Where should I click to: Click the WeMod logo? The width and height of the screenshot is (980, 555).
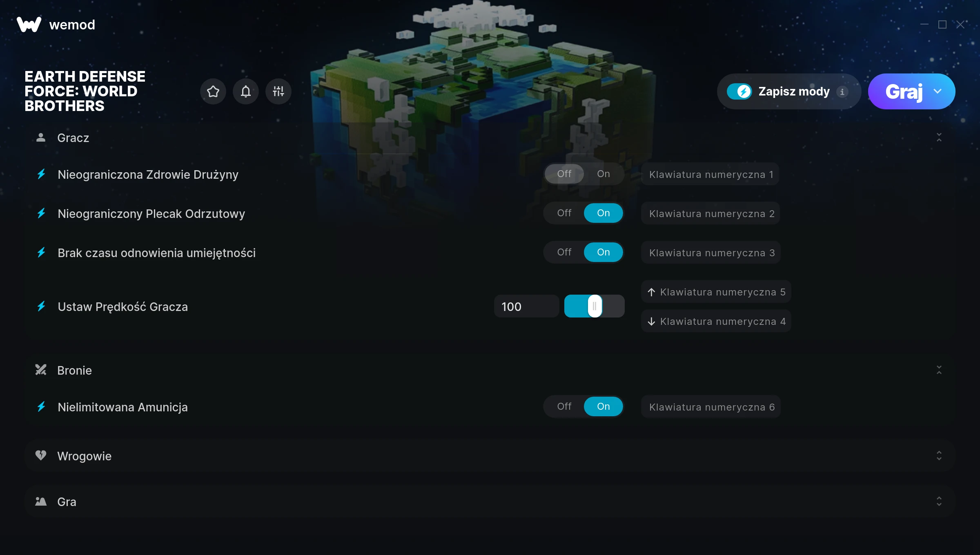point(29,24)
